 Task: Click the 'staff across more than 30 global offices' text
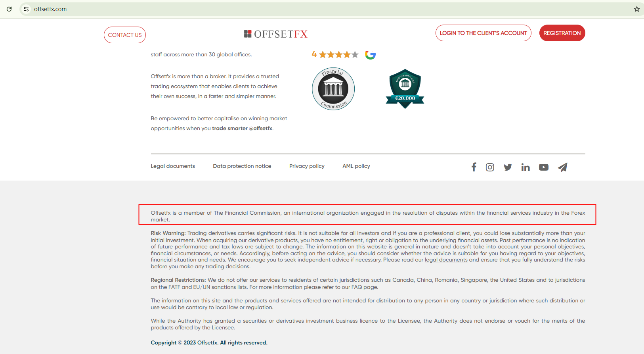pyautogui.click(x=201, y=55)
